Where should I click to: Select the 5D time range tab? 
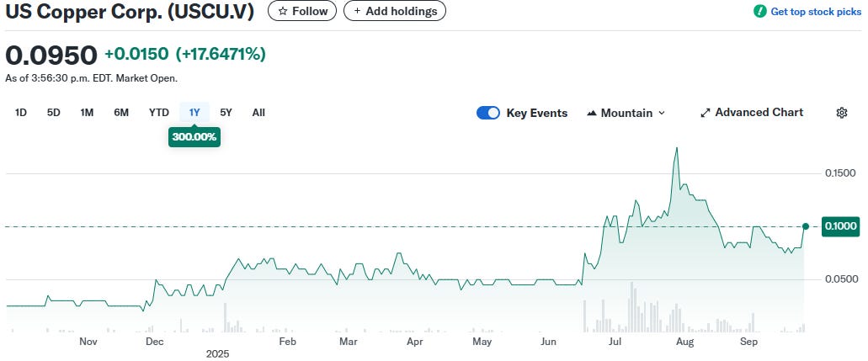click(x=54, y=113)
